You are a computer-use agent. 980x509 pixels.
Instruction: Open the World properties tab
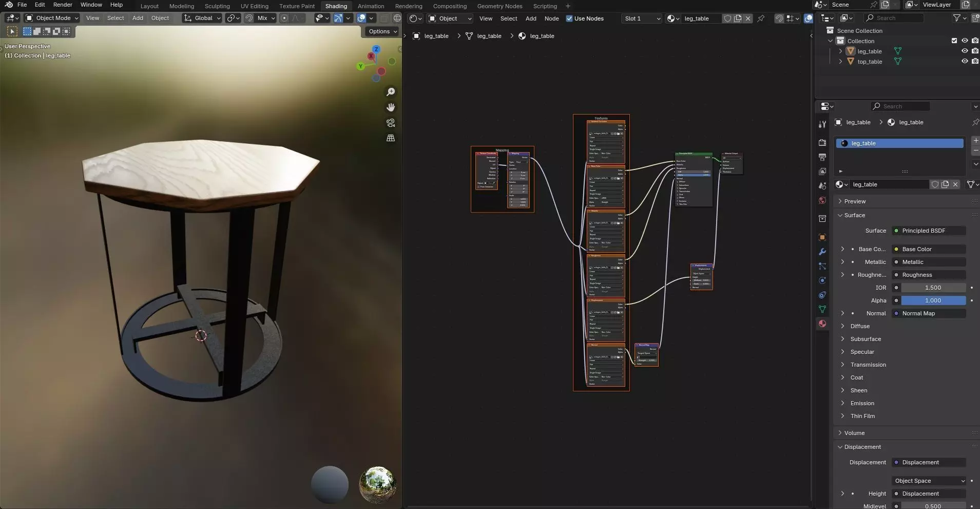point(822,200)
